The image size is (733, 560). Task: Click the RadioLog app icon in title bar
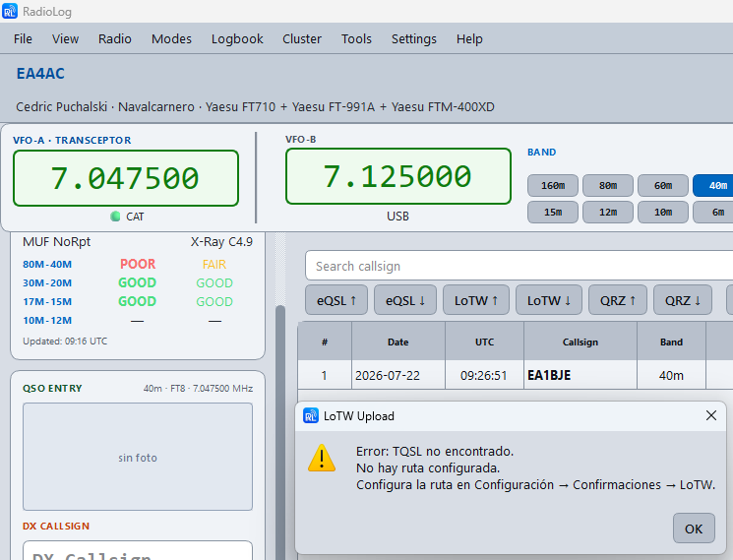click(x=10, y=11)
